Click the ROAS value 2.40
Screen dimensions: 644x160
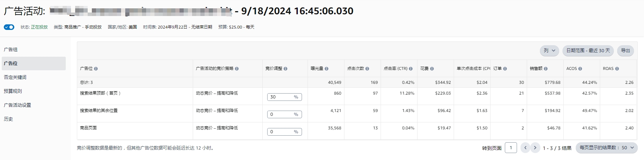click(x=629, y=128)
